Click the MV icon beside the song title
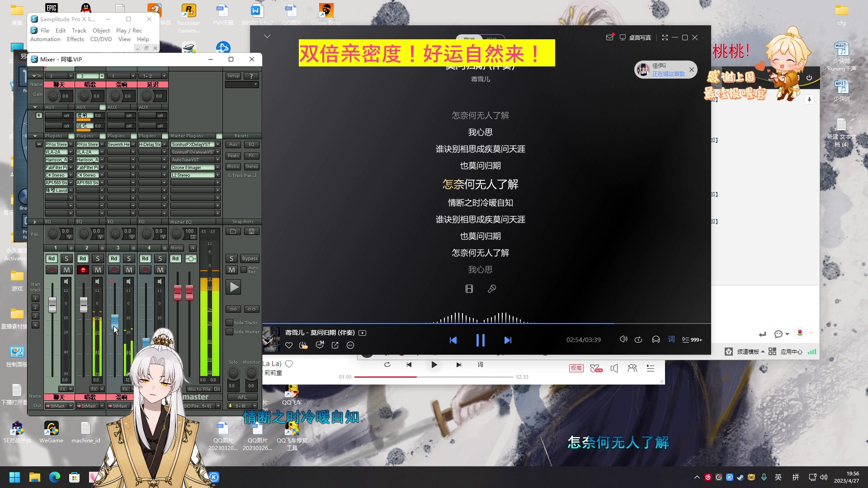This screenshot has height=488, width=868. pos(362,333)
